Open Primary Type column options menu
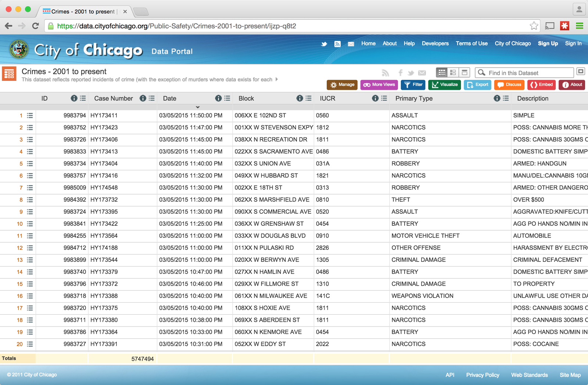588x385 pixels. 506,98
